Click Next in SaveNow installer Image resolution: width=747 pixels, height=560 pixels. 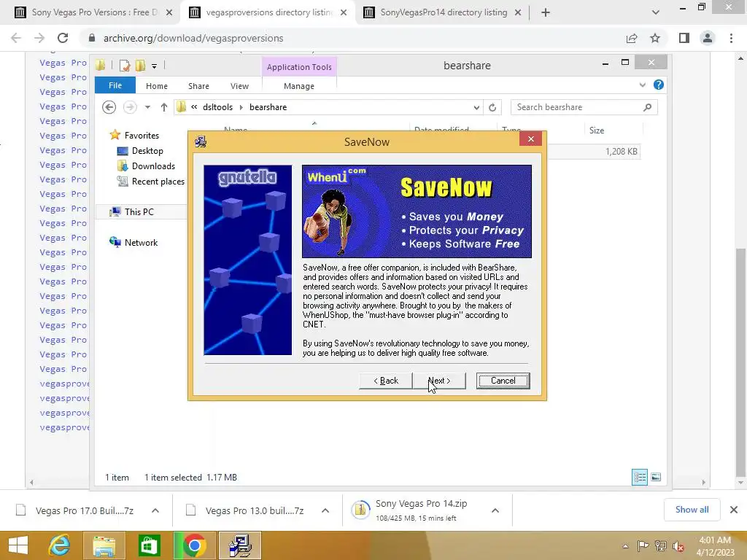tap(438, 381)
